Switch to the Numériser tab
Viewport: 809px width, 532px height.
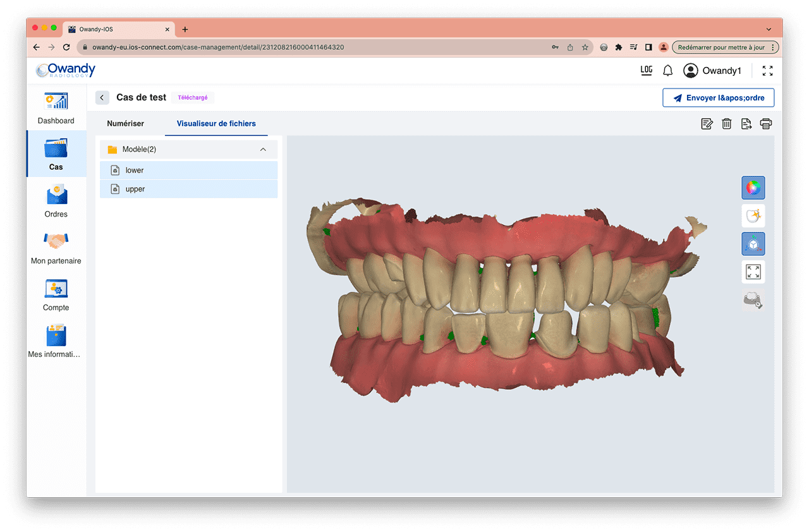(x=126, y=124)
